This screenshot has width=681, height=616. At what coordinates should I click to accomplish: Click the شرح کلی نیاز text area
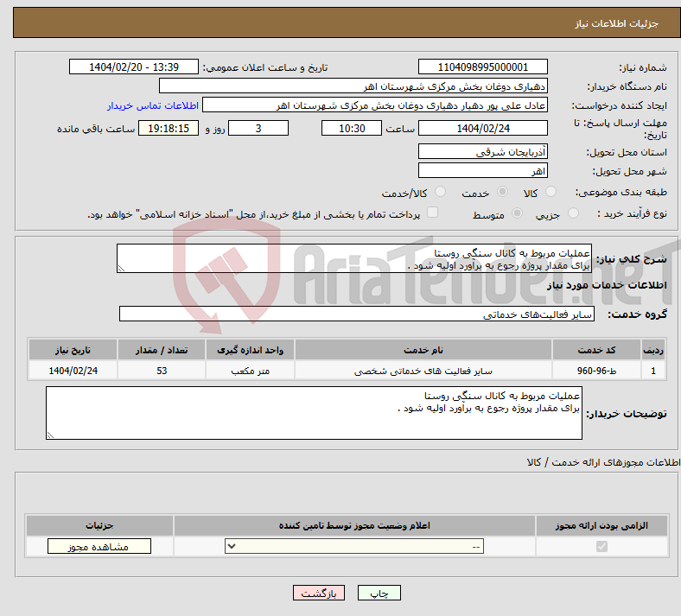(x=354, y=258)
